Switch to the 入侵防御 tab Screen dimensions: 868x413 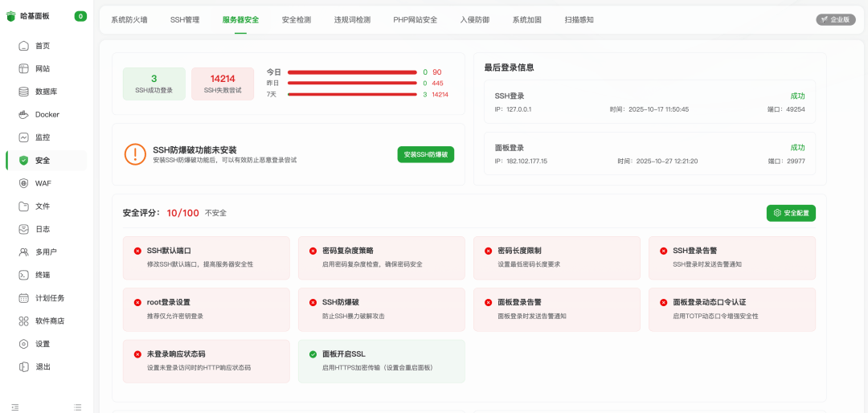475,19
